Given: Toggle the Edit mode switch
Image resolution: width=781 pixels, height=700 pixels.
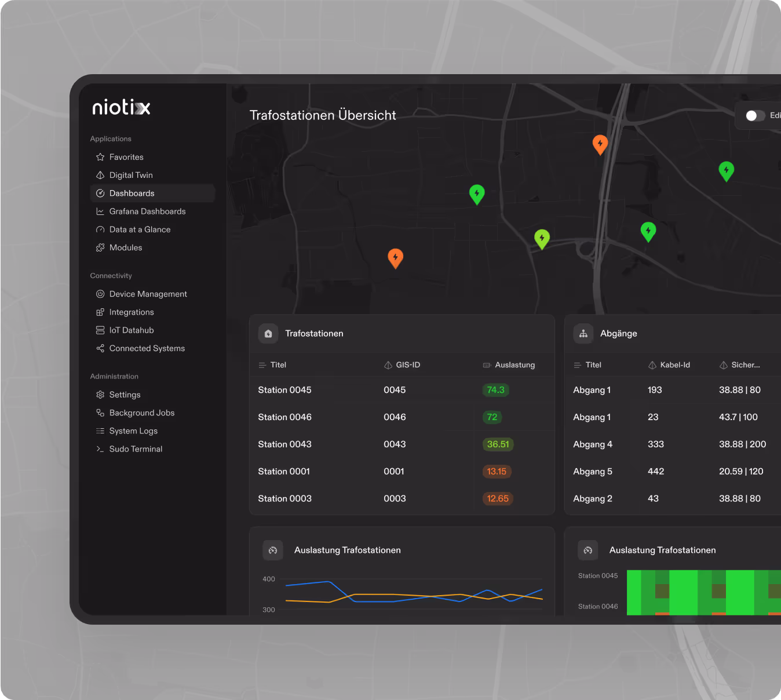Looking at the screenshot, I should 755,115.
